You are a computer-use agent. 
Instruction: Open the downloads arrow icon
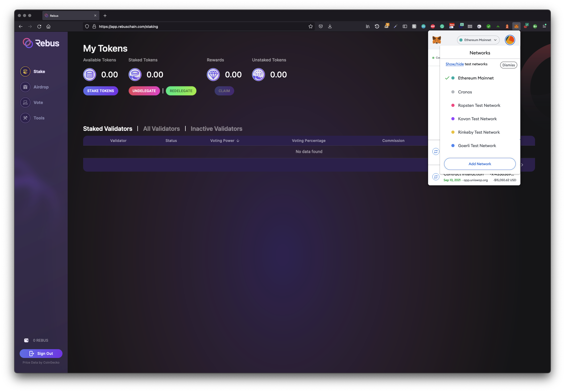click(330, 26)
